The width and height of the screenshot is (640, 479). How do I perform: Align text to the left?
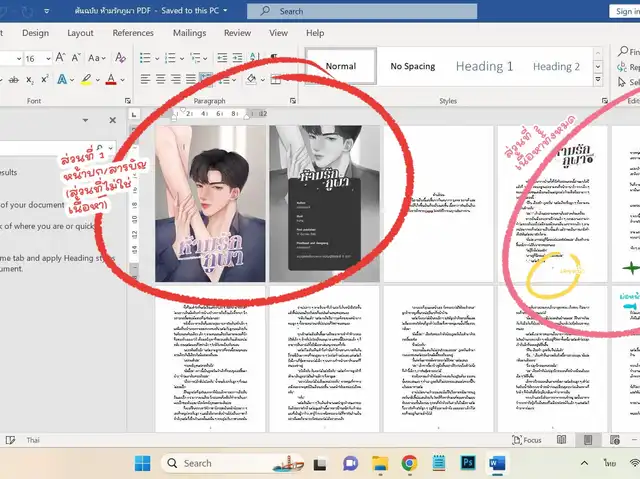145,79
